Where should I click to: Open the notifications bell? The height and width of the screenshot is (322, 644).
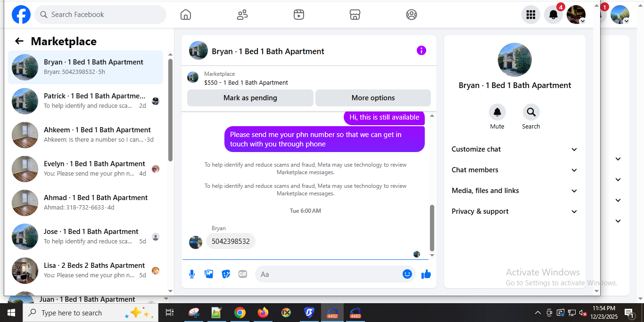(553, 15)
